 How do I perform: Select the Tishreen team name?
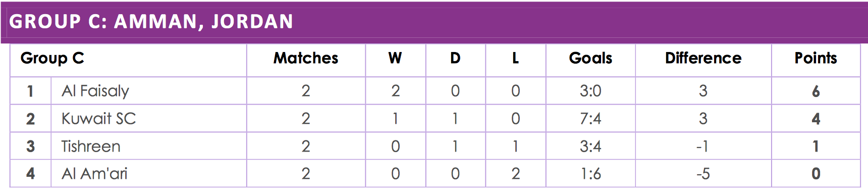click(x=91, y=147)
